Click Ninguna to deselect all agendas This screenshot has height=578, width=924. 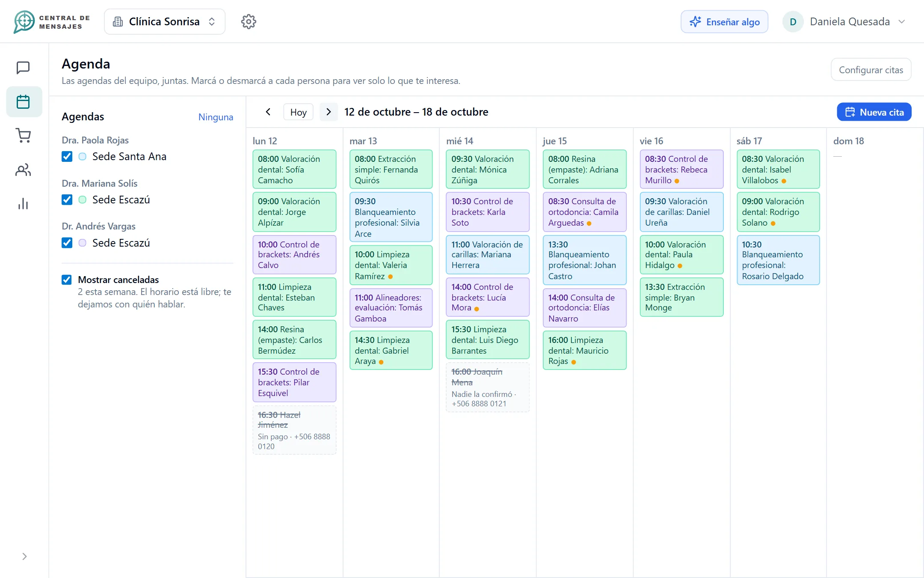(x=216, y=117)
